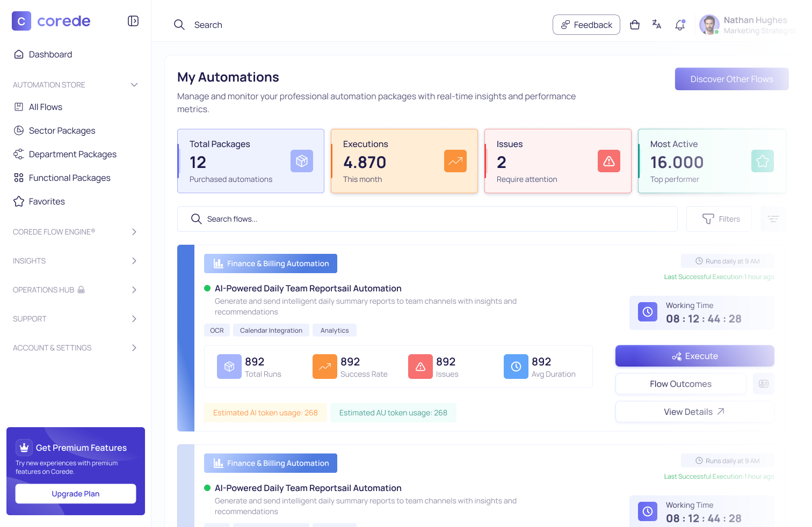Click View Details button

[695, 412]
